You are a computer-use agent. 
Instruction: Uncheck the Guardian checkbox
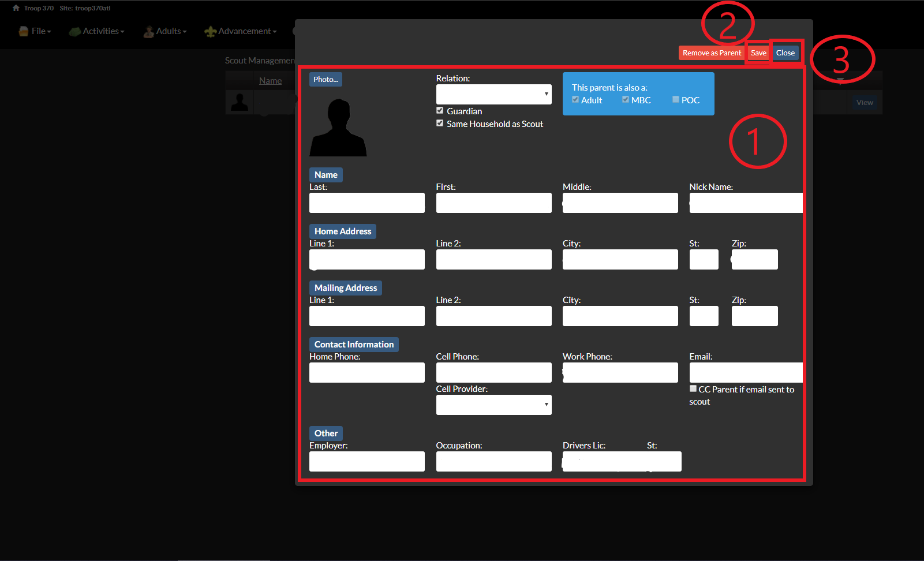(440, 110)
